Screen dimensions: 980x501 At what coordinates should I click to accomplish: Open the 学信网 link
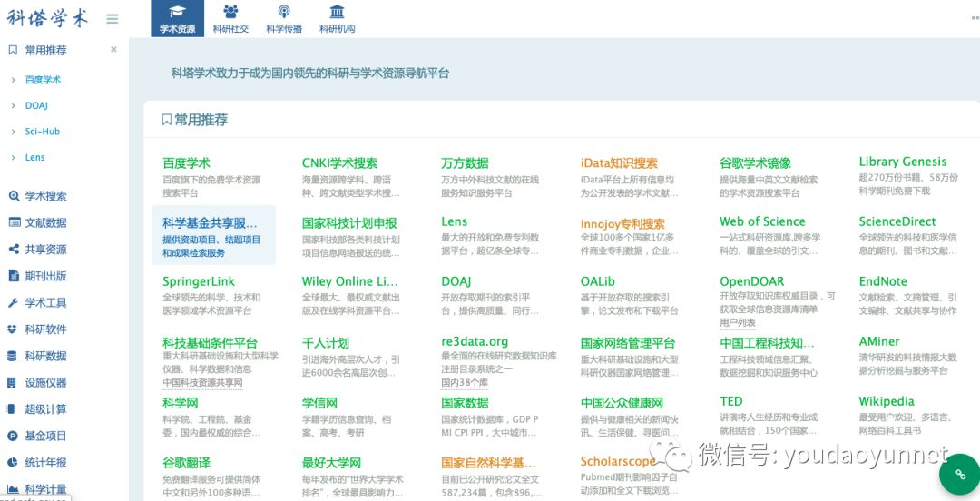319,403
